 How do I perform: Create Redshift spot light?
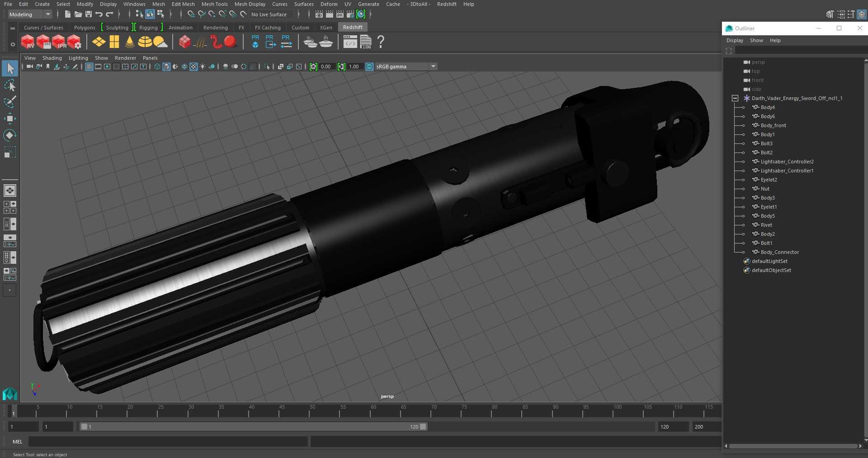(130, 42)
